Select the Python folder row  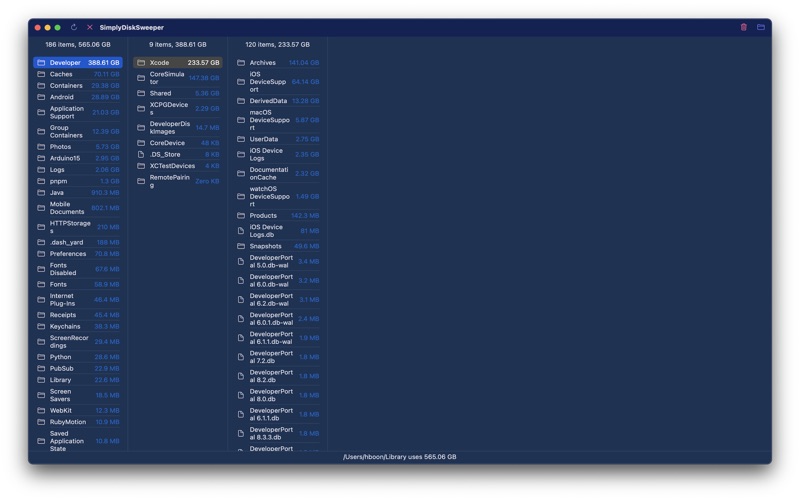(78, 357)
